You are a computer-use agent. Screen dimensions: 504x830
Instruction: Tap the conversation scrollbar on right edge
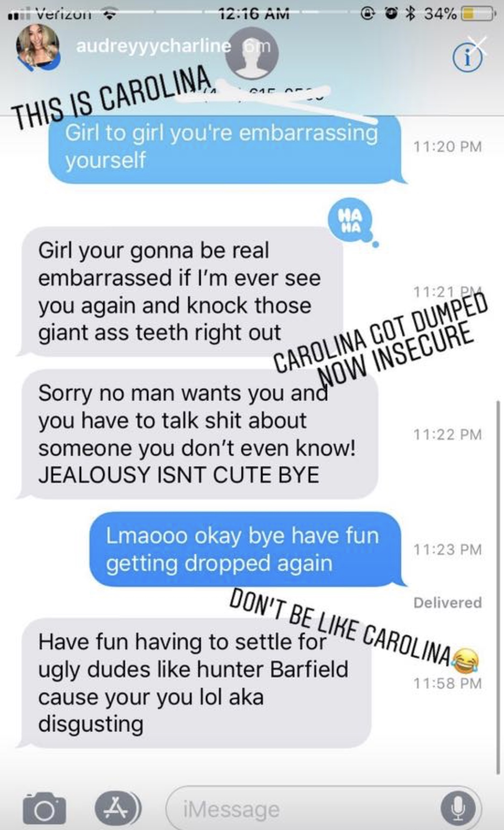coord(498,587)
